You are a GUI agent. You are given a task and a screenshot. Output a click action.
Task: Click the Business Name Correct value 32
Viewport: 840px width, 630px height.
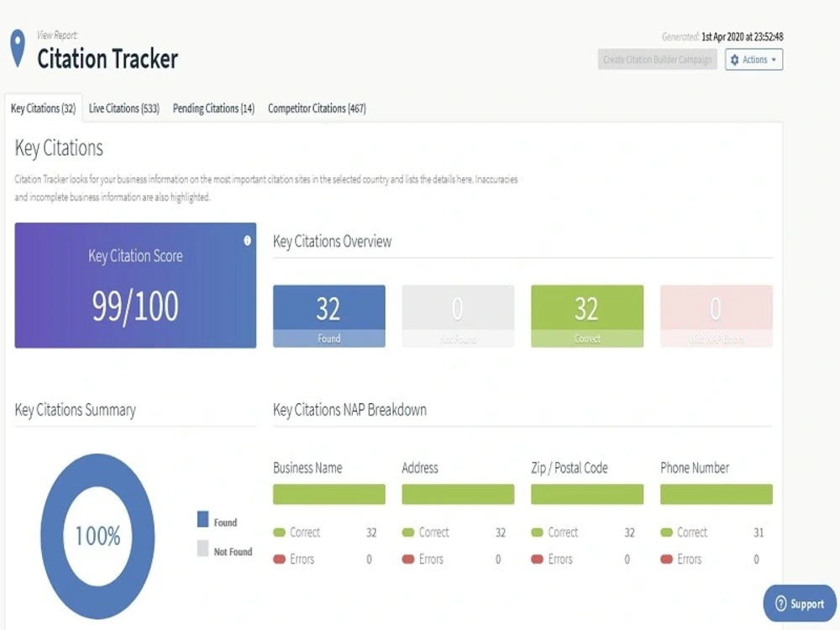371,533
